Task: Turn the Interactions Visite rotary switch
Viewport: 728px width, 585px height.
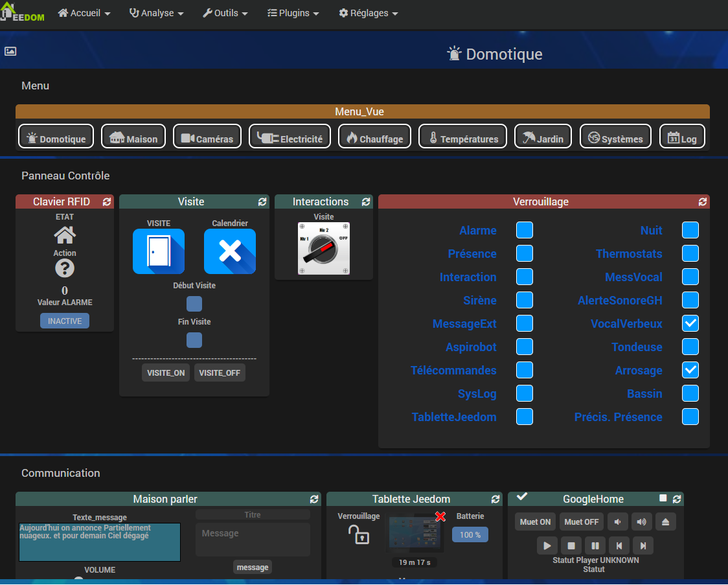Action: pos(324,249)
